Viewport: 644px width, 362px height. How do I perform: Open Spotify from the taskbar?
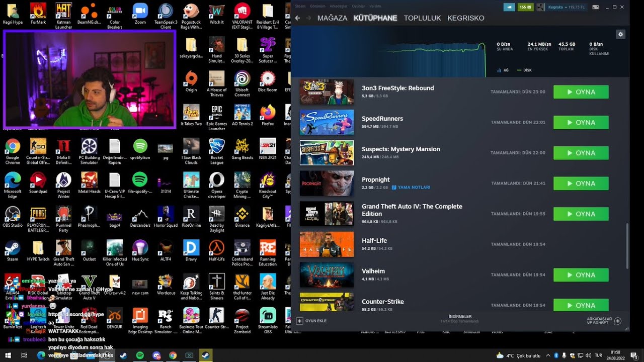[x=140, y=355]
